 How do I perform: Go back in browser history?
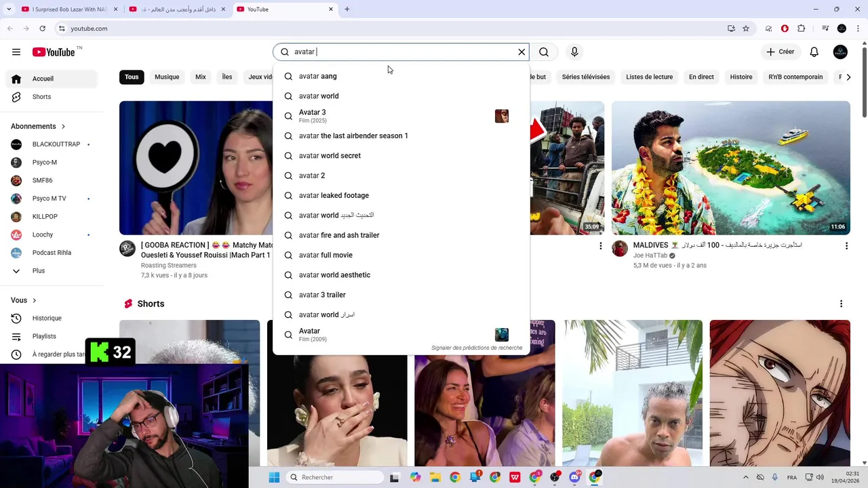[10, 28]
